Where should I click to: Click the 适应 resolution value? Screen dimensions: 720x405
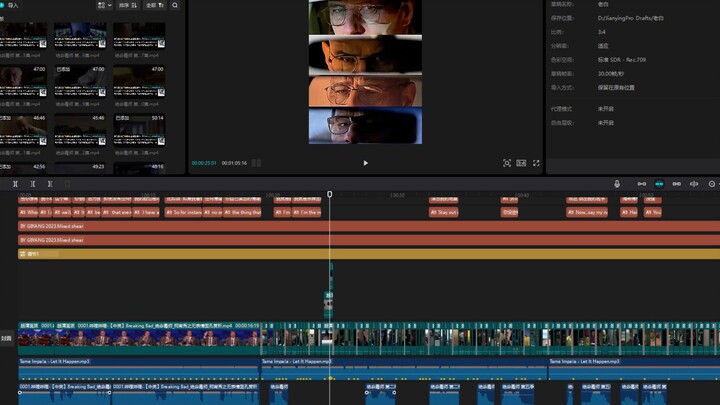coord(603,46)
